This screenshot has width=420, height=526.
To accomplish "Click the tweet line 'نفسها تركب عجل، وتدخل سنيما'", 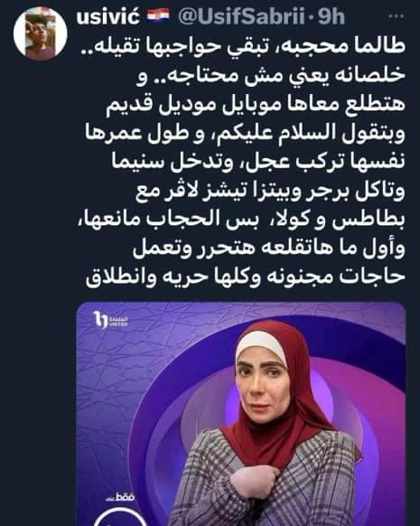I will 258,161.
